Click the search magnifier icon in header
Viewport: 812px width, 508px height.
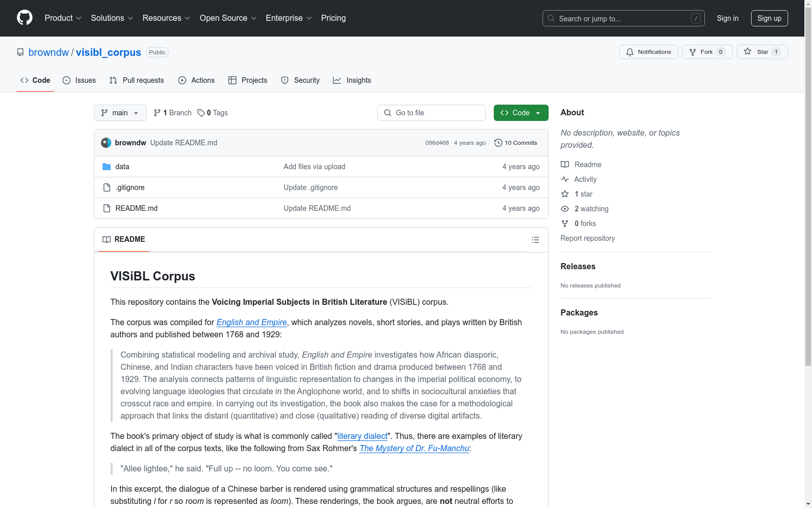551,18
